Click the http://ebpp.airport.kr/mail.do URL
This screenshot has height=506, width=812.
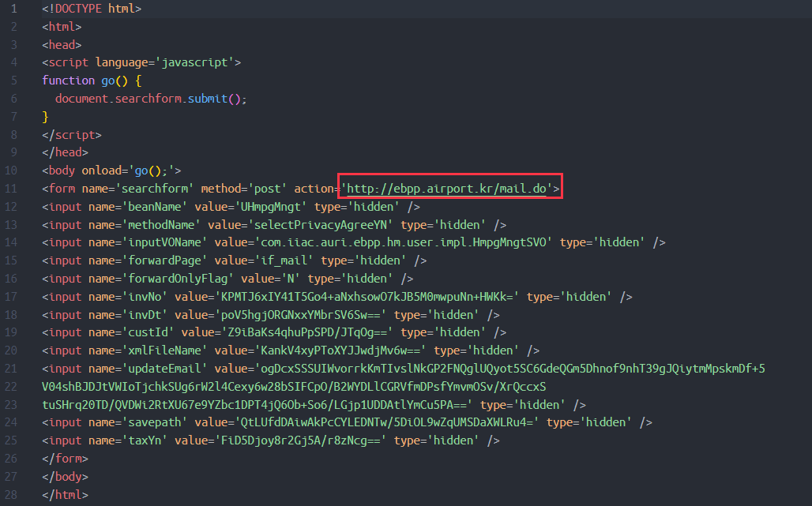point(449,189)
